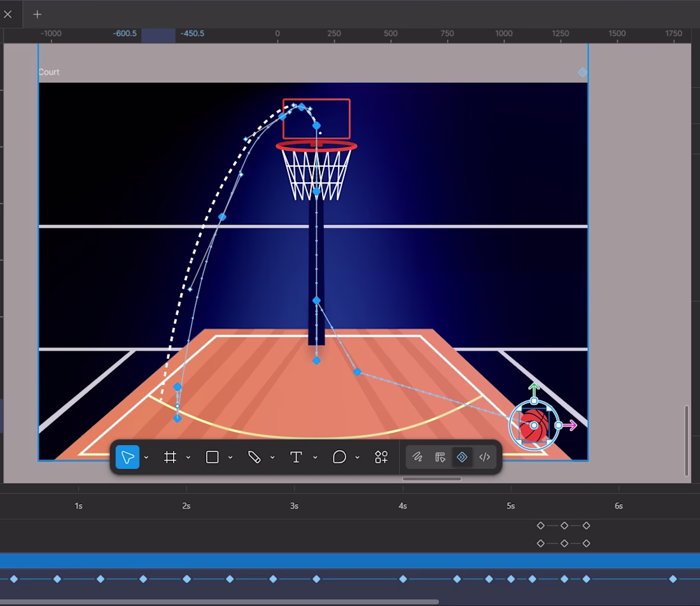The image size is (700, 606).
Task: Expand the Move tool dropdown arrow
Action: [x=146, y=457]
